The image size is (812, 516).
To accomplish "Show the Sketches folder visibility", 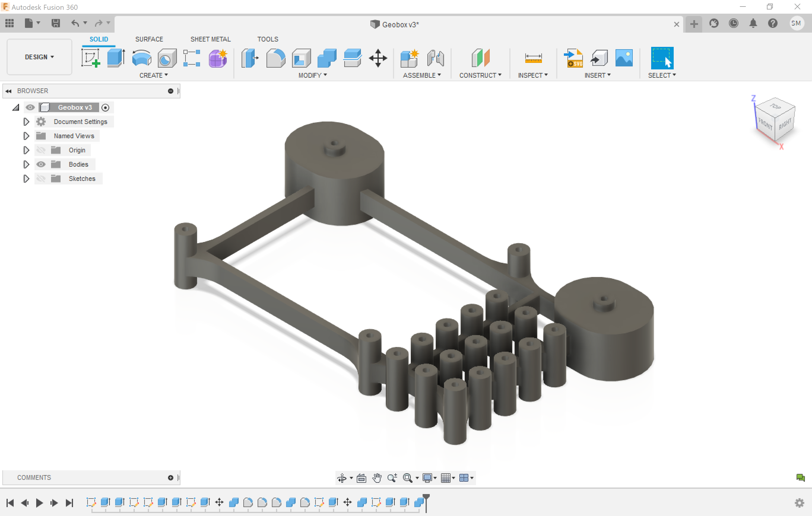I will [41, 179].
